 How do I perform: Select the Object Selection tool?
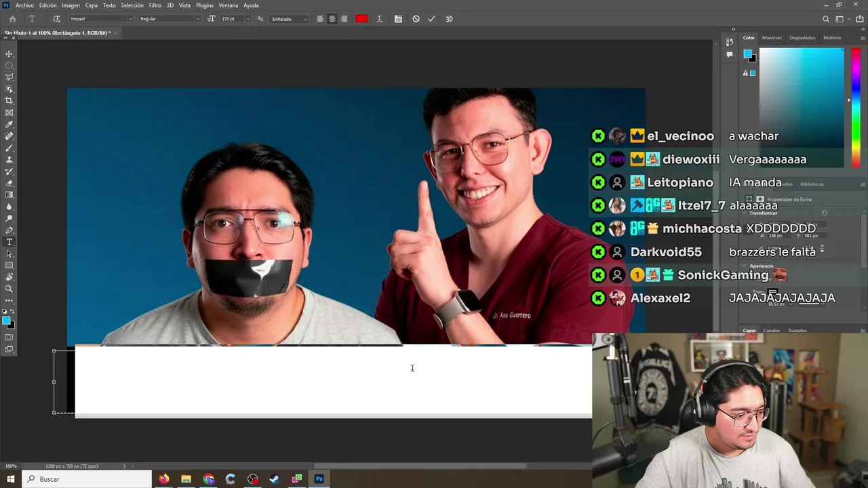point(9,89)
